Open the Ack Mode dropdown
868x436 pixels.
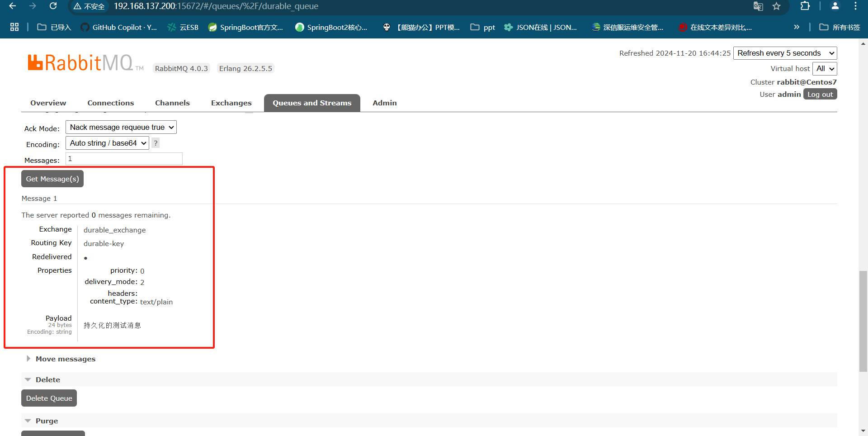coord(121,127)
